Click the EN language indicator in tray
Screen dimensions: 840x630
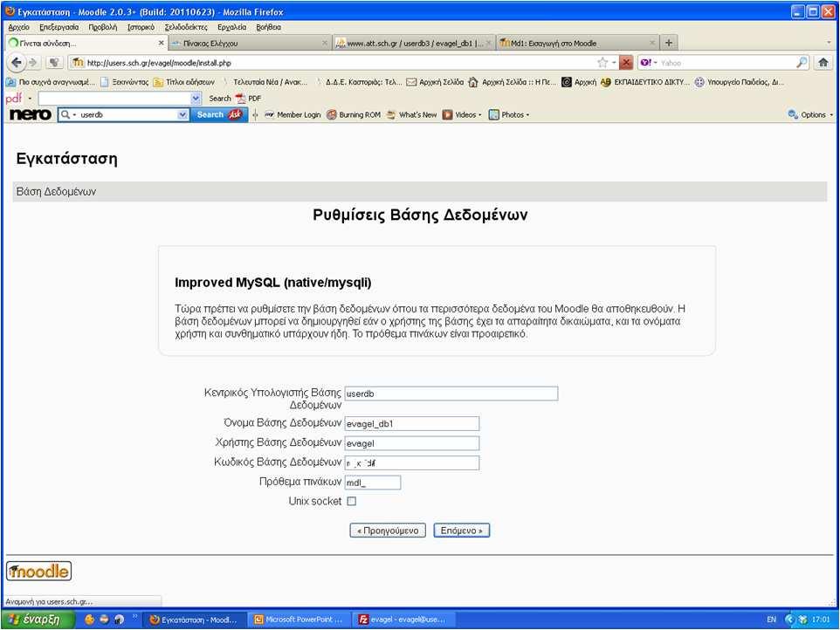771,620
